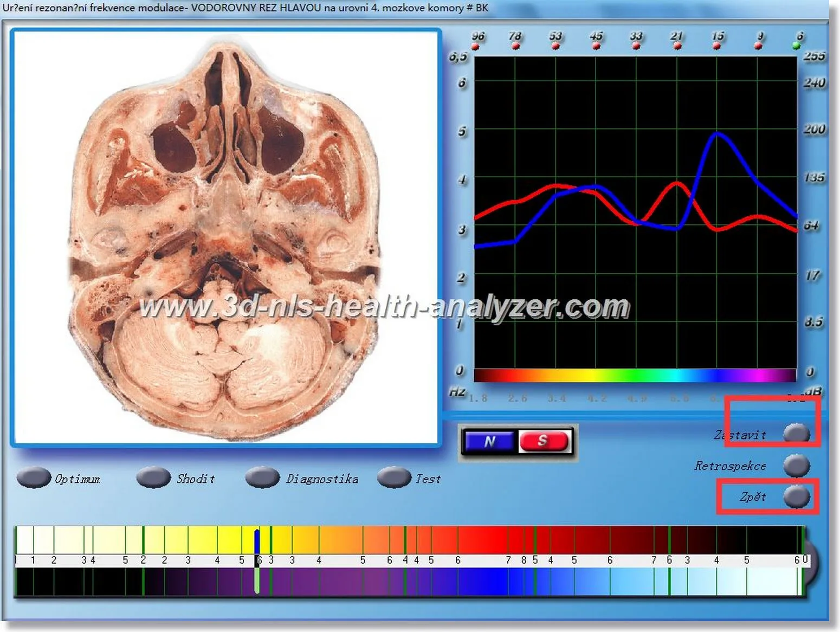Click the Retrospekce text label
Viewport: 840px width, 632px height.
(730, 466)
